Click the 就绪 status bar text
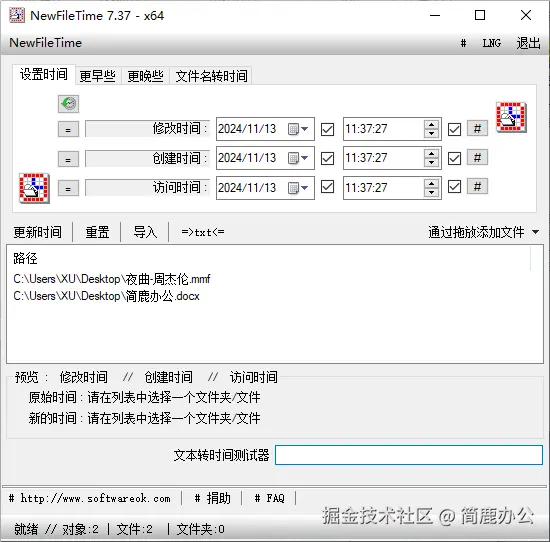 click(x=26, y=529)
